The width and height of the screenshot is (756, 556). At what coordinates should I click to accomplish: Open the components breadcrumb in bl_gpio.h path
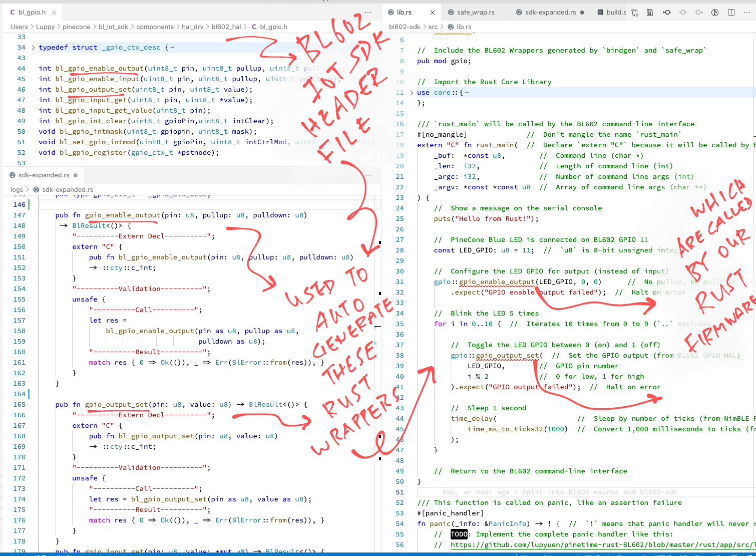[155, 27]
